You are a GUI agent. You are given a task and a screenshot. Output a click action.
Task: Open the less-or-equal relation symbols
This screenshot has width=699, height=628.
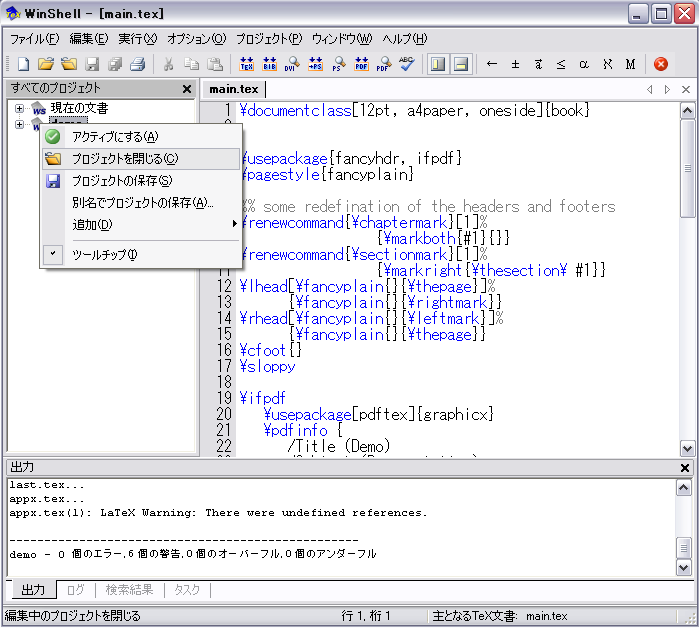[561, 64]
